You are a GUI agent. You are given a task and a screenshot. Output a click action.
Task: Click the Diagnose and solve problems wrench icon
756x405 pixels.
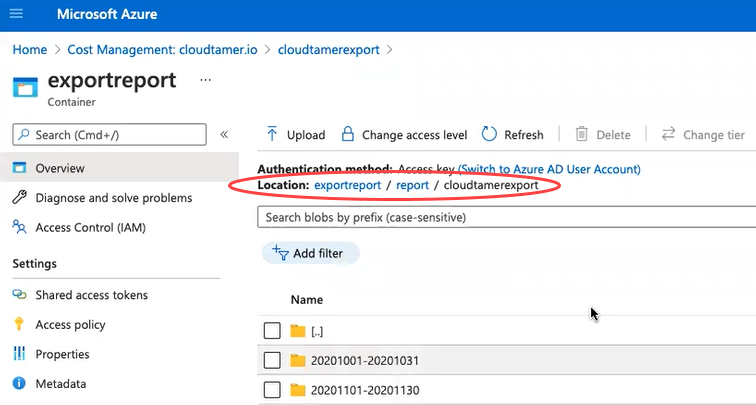(19, 197)
